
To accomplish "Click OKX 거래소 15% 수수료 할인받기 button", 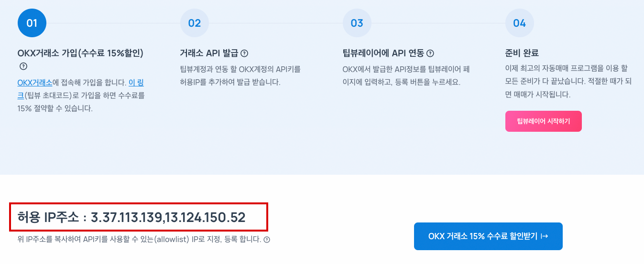I will tap(488, 236).
